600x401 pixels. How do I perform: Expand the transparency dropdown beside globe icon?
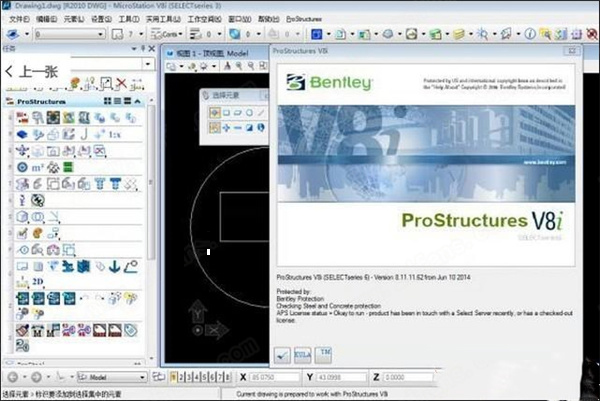coord(259,34)
